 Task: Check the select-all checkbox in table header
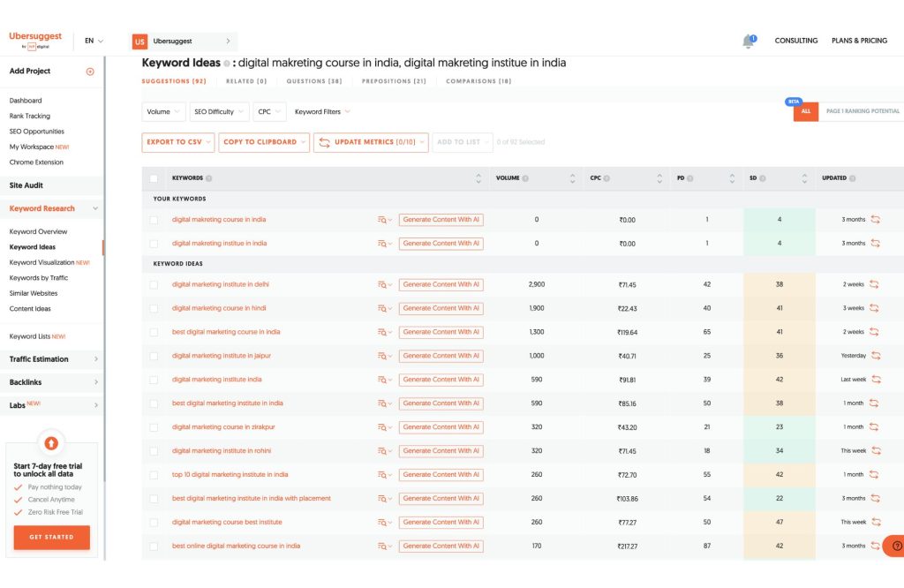(x=154, y=177)
